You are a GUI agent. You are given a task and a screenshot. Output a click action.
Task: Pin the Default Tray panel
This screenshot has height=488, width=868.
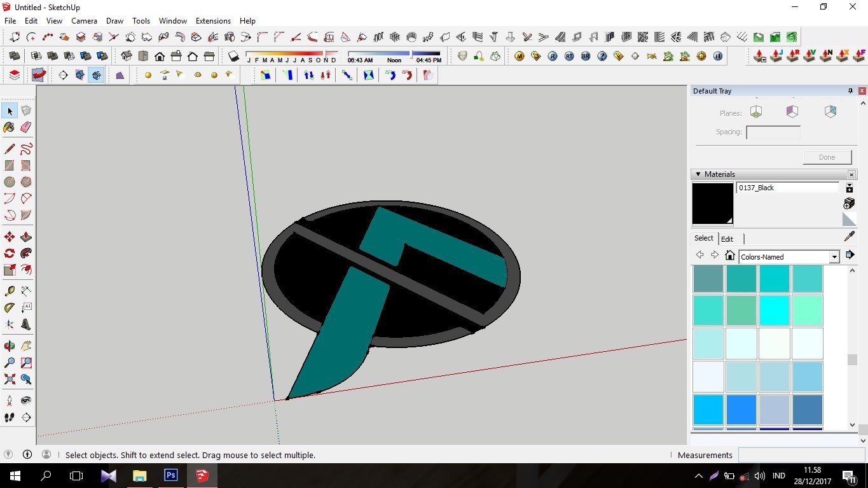tap(850, 91)
